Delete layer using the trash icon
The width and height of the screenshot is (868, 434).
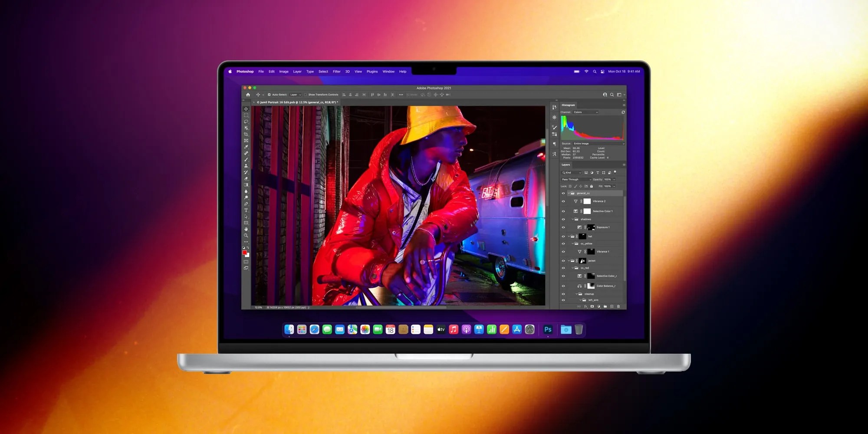tap(618, 306)
